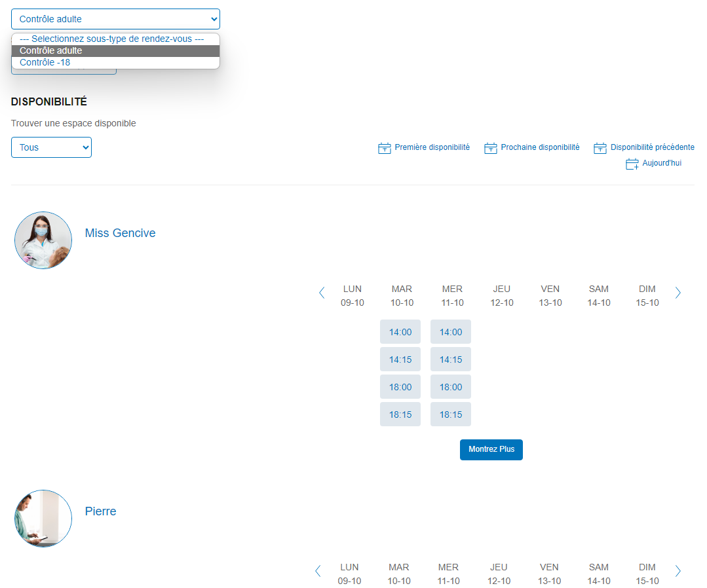Select Contrôle -18 option in list
Image resolution: width=707 pixels, height=588 pixels.
coord(45,63)
